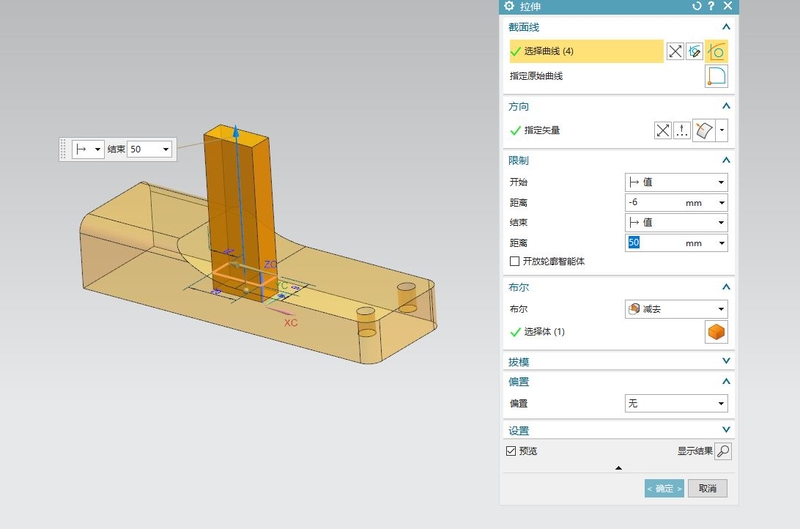Open the help question mark icon
800x529 pixels.
click(711, 7)
